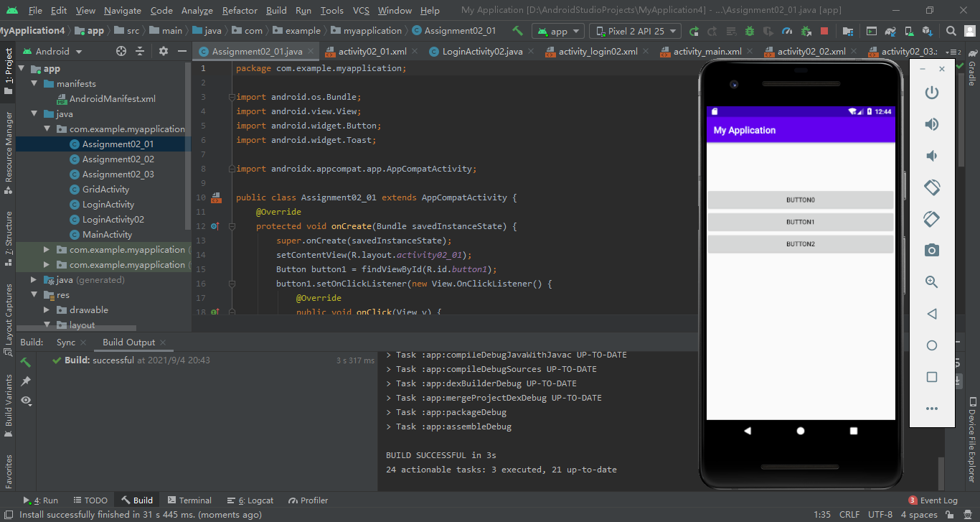This screenshot has width=980, height=522.
Task: Collapse the app module arrow
Action: point(21,69)
